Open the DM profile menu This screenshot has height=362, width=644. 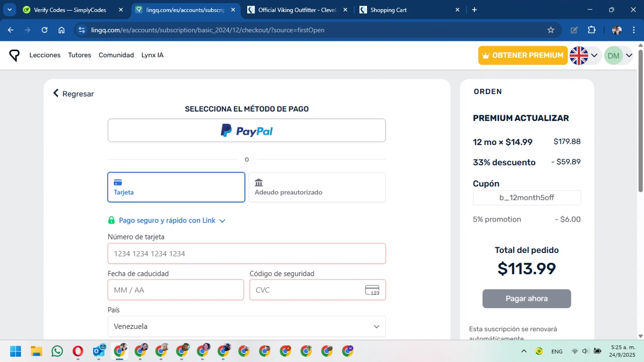tap(618, 55)
